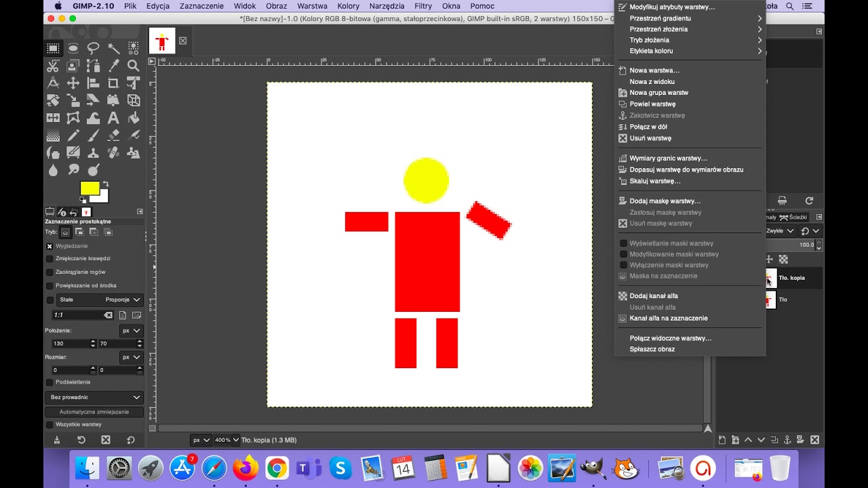Open the Filtry menu
This screenshot has height=488, width=868.
(423, 6)
